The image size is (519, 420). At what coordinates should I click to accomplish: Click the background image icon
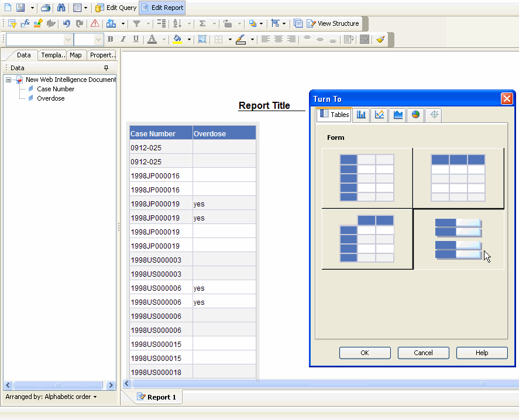(202, 39)
